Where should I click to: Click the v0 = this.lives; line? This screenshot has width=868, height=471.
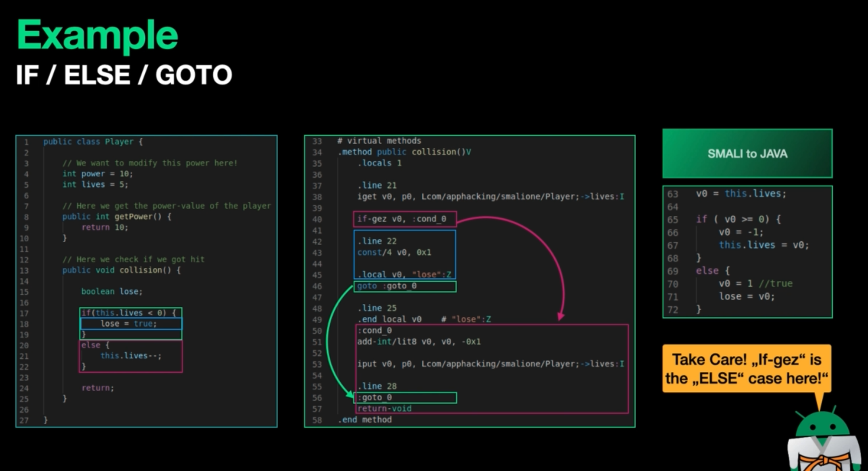pos(740,194)
